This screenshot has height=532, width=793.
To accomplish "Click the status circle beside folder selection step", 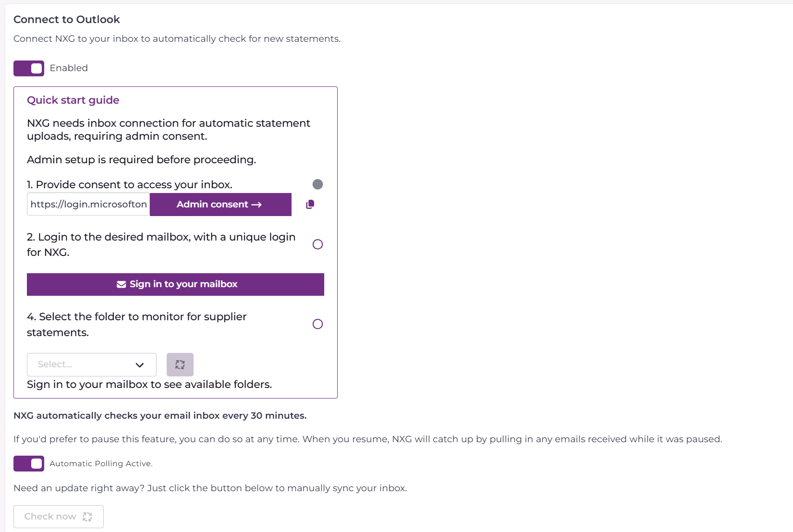I will tap(317, 324).
